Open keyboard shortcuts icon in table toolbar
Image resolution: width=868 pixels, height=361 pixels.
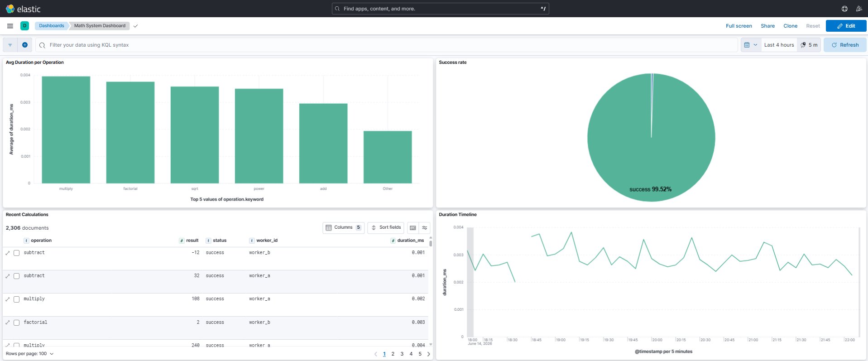pos(412,227)
